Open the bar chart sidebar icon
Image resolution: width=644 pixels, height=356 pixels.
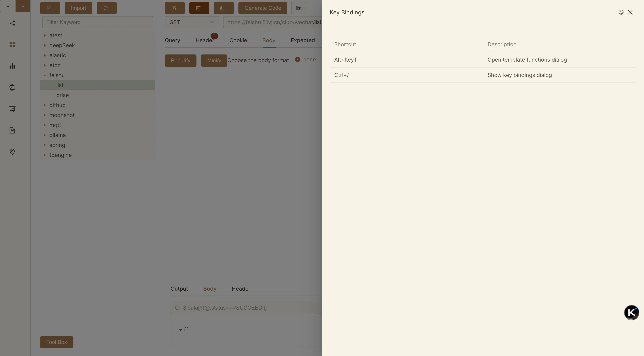12,66
